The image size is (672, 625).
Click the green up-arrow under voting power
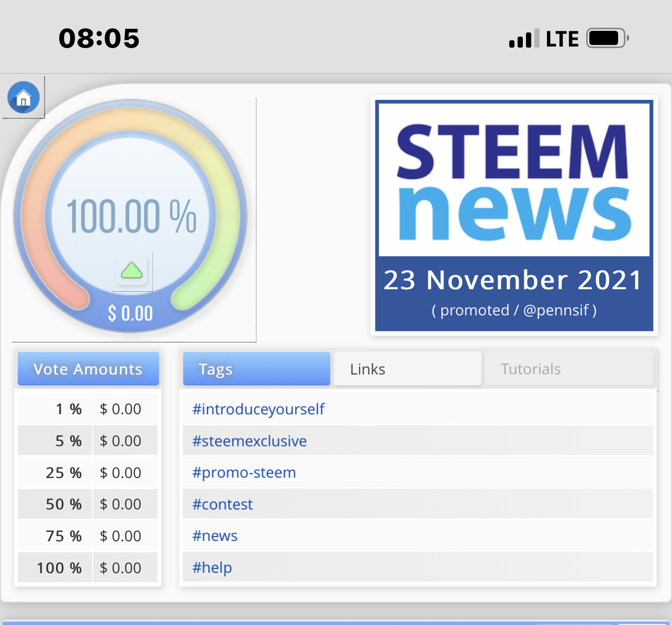click(132, 270)
